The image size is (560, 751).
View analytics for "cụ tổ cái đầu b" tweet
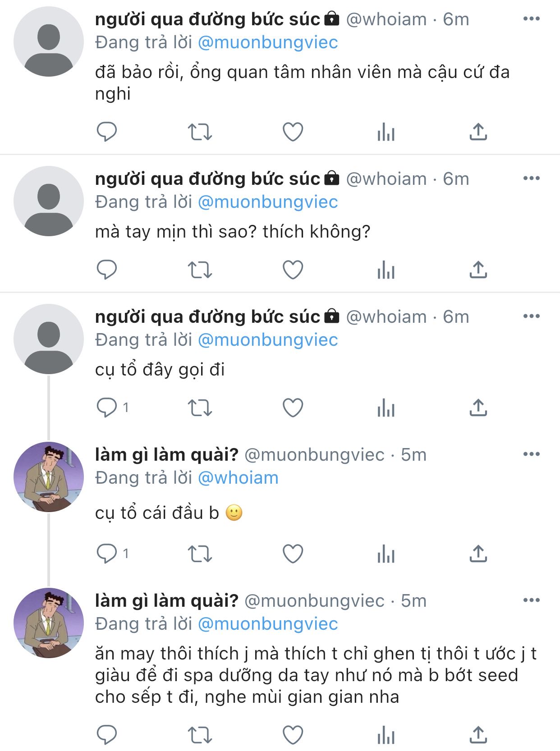(386, 554)
